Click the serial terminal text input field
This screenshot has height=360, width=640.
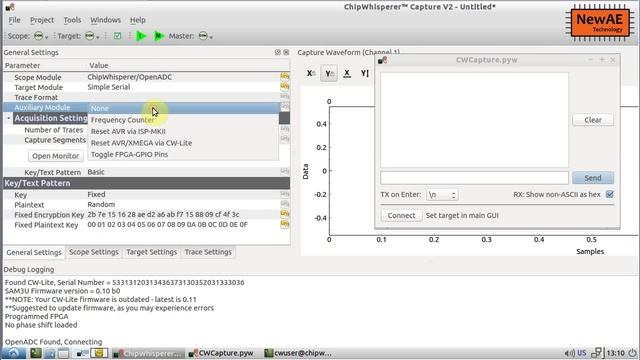click(x=474, y=178)
